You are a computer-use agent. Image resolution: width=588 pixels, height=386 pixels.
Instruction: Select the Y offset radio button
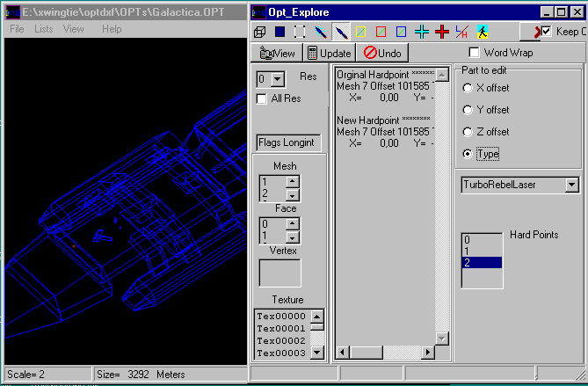[x=468, y=110]
